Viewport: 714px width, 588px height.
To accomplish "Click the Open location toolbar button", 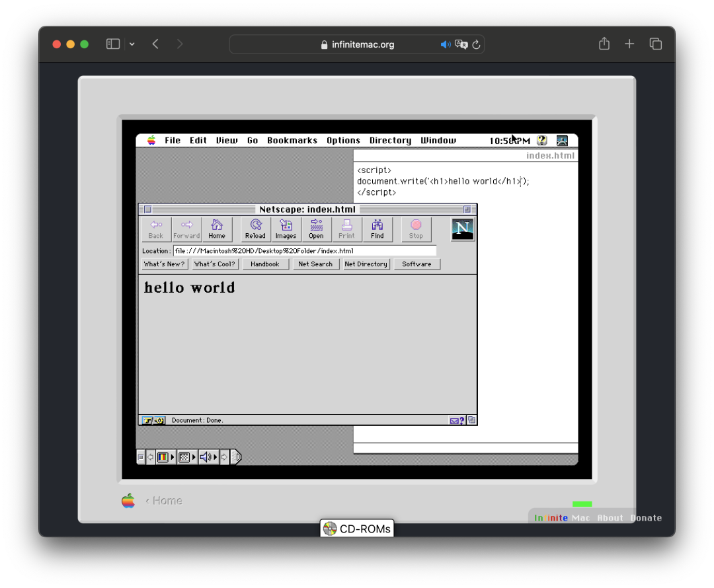I will (x=316, y=229).
